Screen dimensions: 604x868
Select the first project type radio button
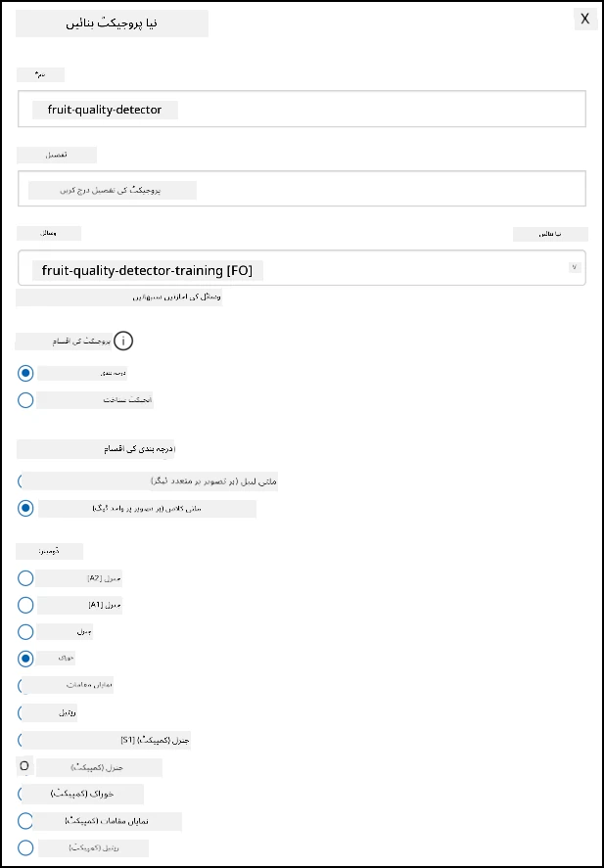25,374
